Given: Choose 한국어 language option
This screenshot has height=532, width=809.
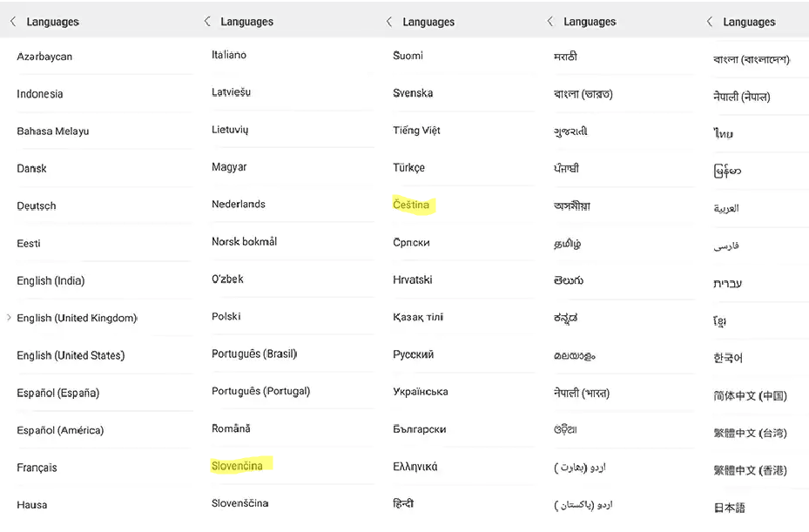Looking at the screenshot, I should coord(728,358).
